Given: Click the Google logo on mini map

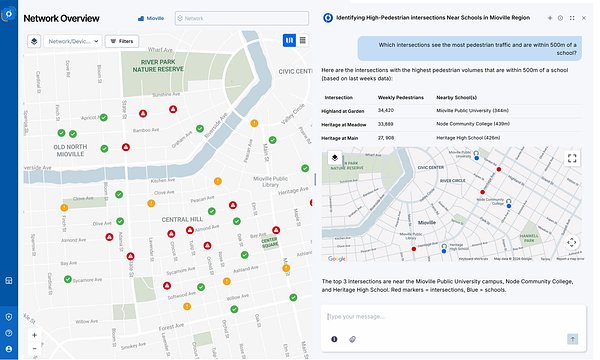Looking at the screenshot, I should (337, 259).
